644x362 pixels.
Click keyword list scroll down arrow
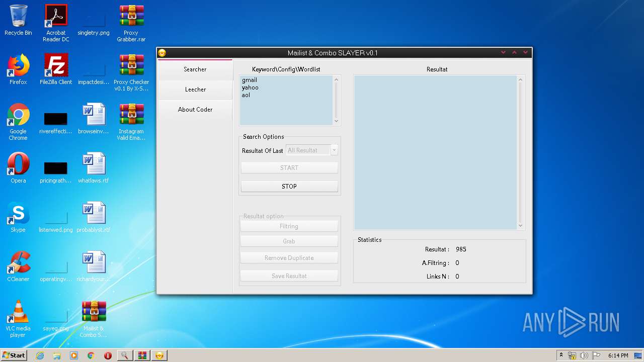[x=337, y=121]
